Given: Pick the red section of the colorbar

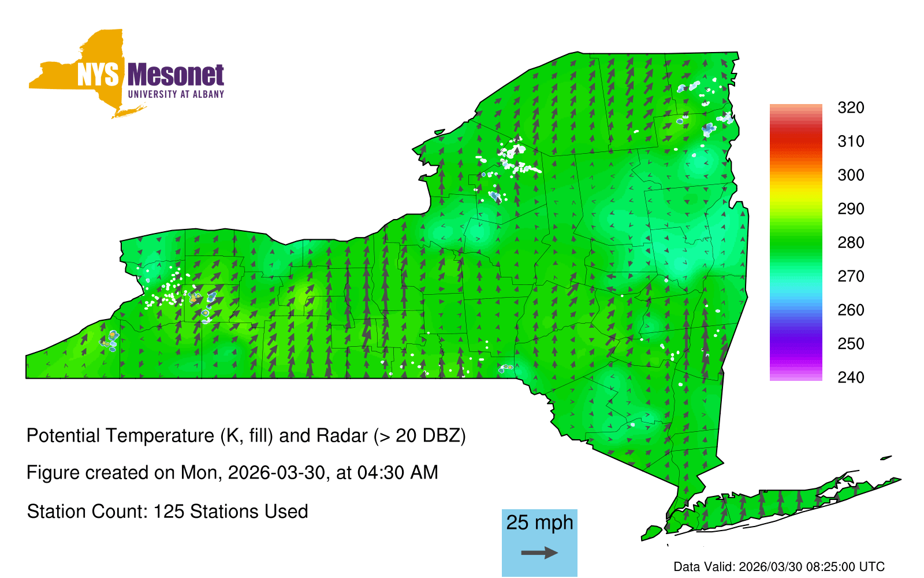Looking at the screenshot, I should click(796, 140).
